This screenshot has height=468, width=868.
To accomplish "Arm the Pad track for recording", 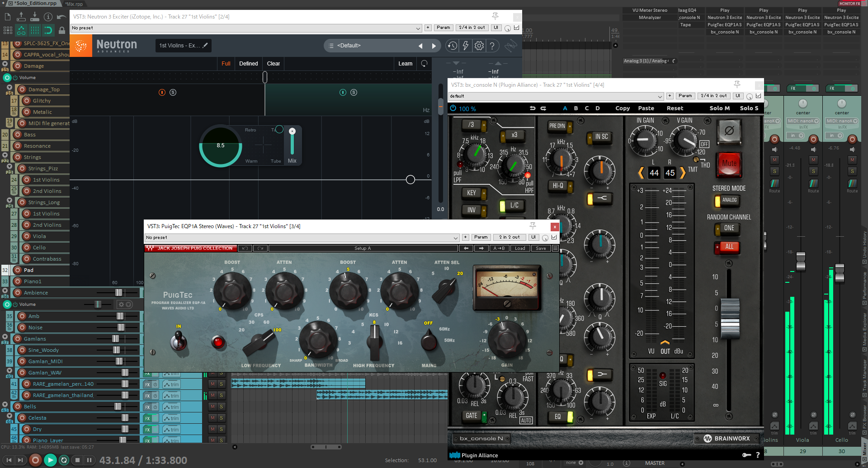I will pyautogui.click(x=18, y=270).
